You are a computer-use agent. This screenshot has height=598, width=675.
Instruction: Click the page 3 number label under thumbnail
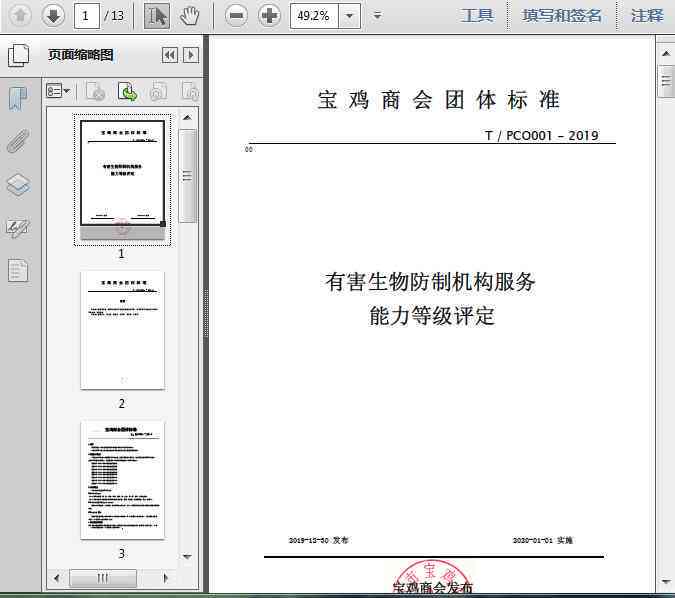(121, 553)
